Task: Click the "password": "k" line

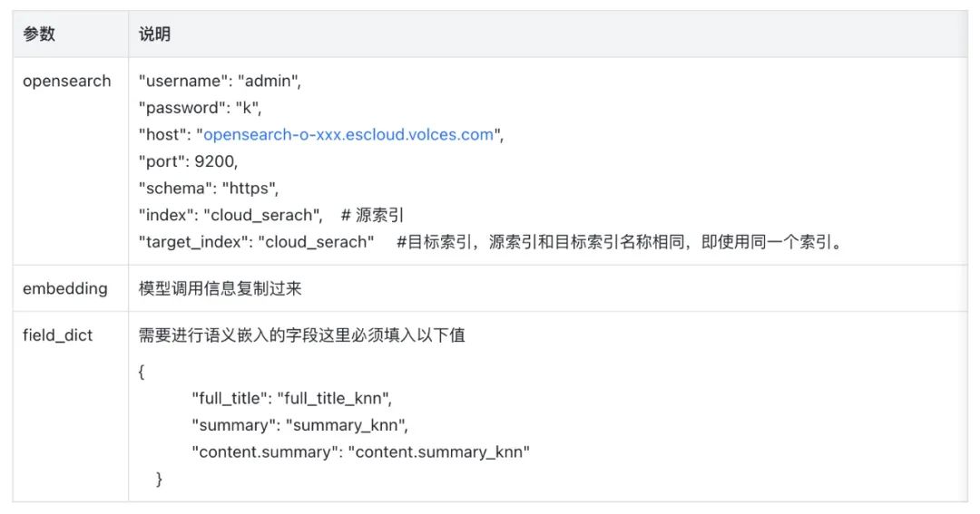Action: (x=200, y=108)
